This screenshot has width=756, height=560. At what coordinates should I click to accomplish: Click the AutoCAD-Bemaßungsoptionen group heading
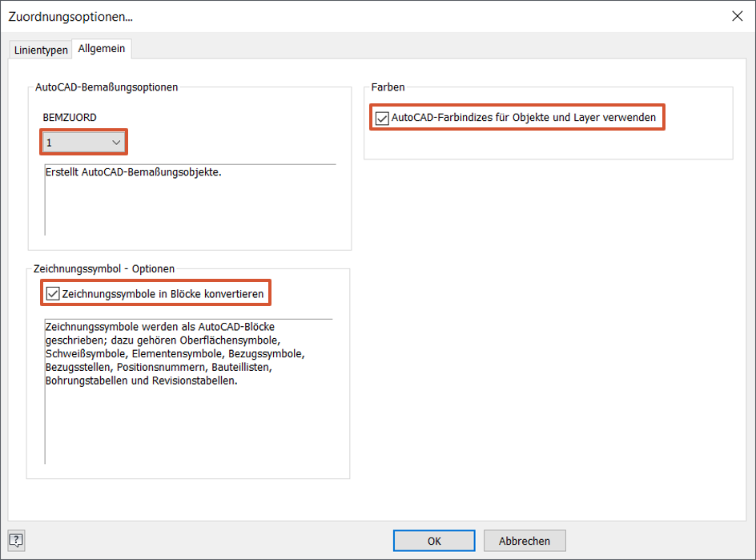(107, 87)
